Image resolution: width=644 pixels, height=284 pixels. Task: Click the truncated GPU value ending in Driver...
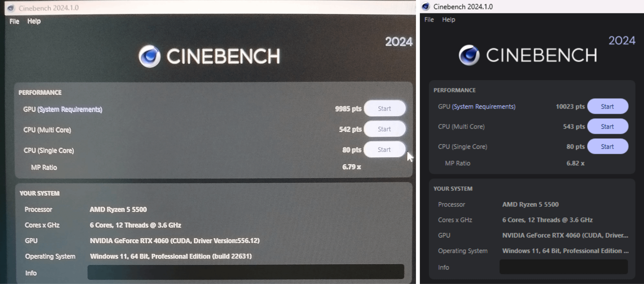pos(565,235)
